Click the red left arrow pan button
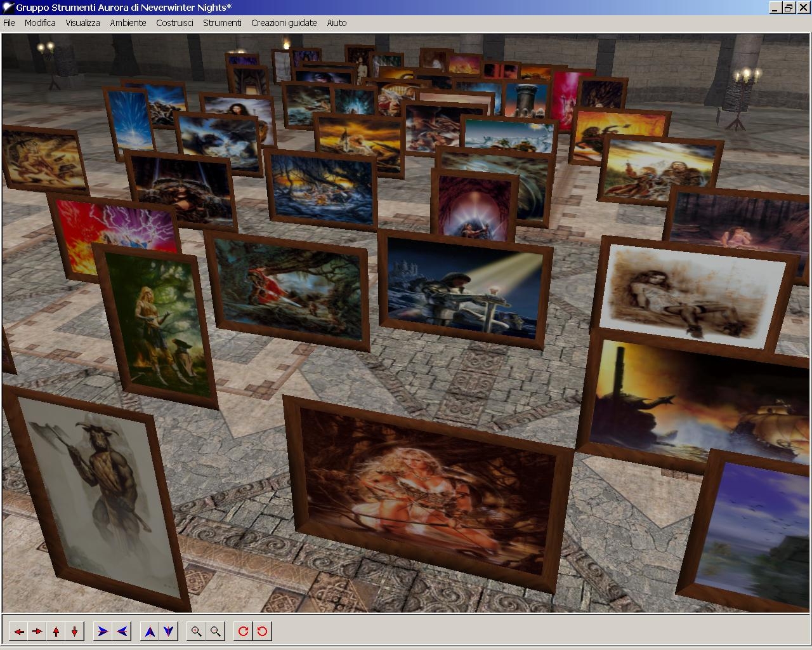 click(19, 631)
